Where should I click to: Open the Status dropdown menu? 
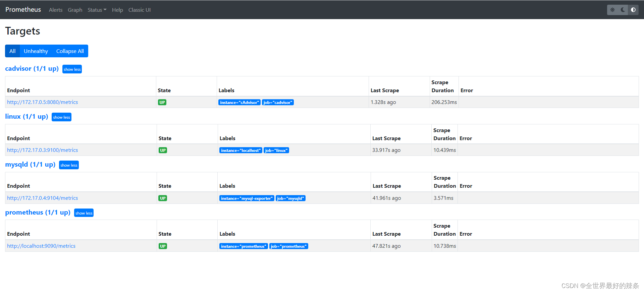point(97,10)
